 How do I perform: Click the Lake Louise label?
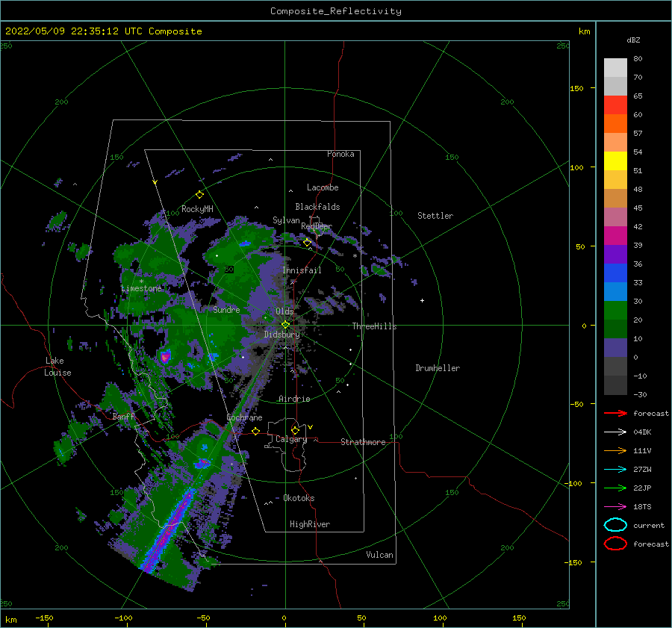pos(57,367)
